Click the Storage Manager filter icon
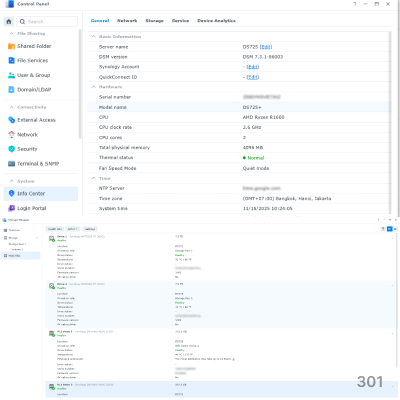Image resolution: width=400 pixels, height=400 pixels. [383, 229]
